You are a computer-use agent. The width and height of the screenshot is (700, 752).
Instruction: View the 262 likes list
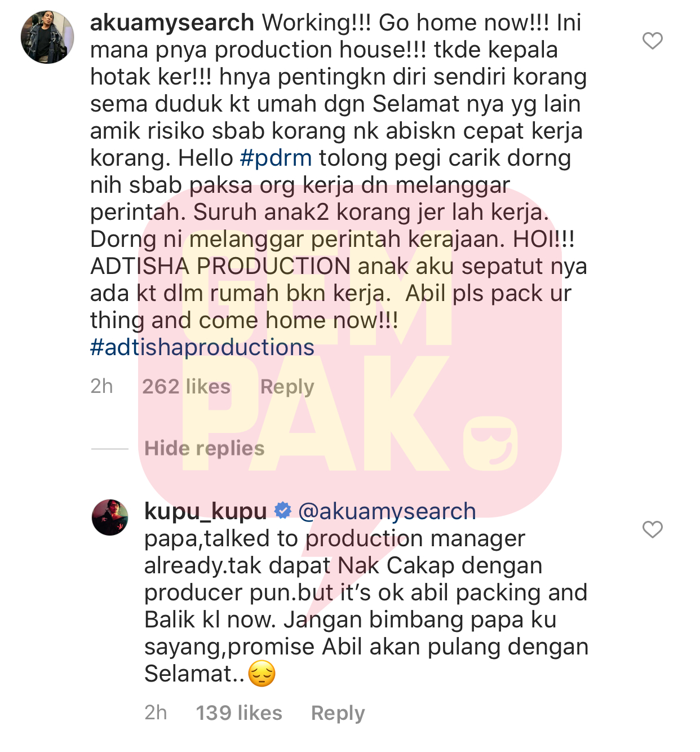[x=186, y=387]
